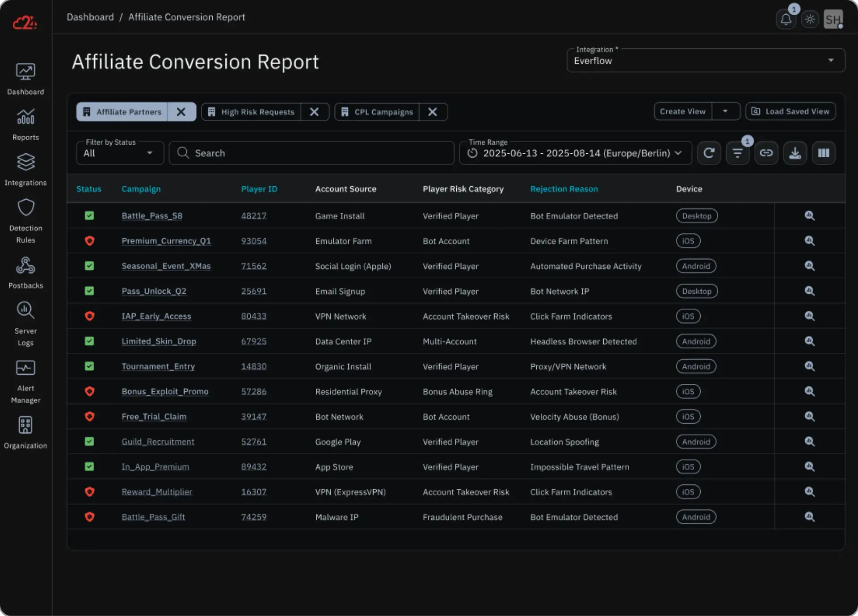Open the column layout icon
The image size is (858, 616).
(823, 153)
